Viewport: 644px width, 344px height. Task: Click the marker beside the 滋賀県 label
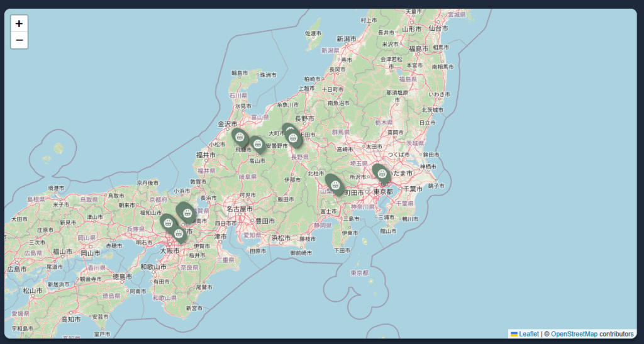coord(187,212)
